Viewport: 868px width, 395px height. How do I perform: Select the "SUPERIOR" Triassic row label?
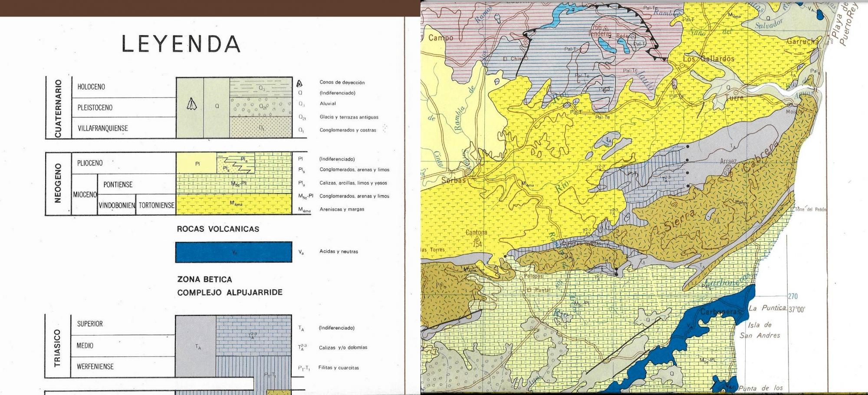[90, 324]
